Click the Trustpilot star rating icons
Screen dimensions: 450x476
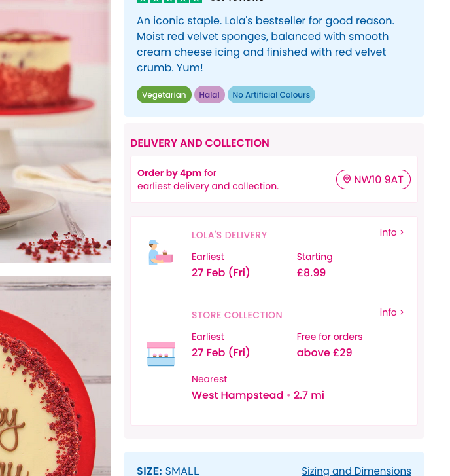tap(169, 1)
